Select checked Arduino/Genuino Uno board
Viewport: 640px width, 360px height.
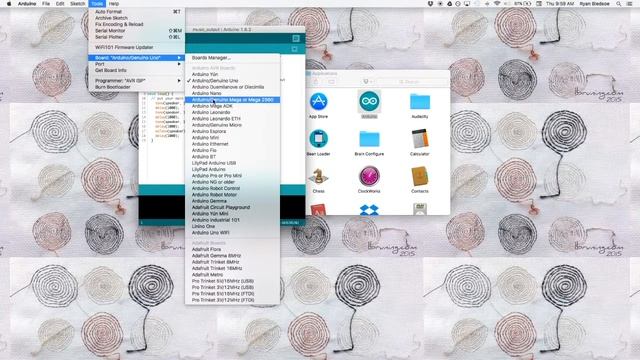click(x=233, y=81)
